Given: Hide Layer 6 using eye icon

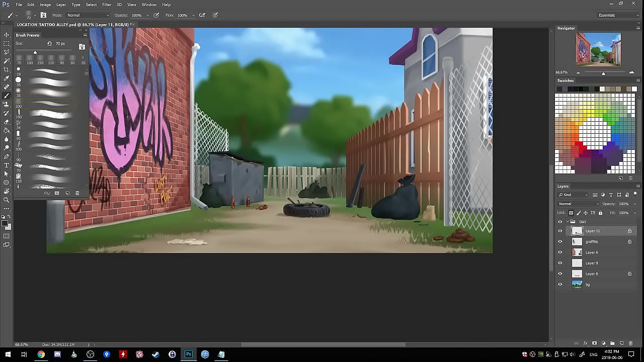Looking at the screenshot, I should pos(560,252).
